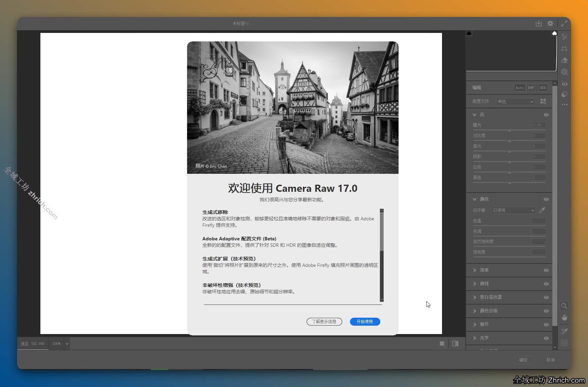This screenshot has height=387, width=588.
Task: Click the 阴影 slider handle
Action: tap(510, 162)
